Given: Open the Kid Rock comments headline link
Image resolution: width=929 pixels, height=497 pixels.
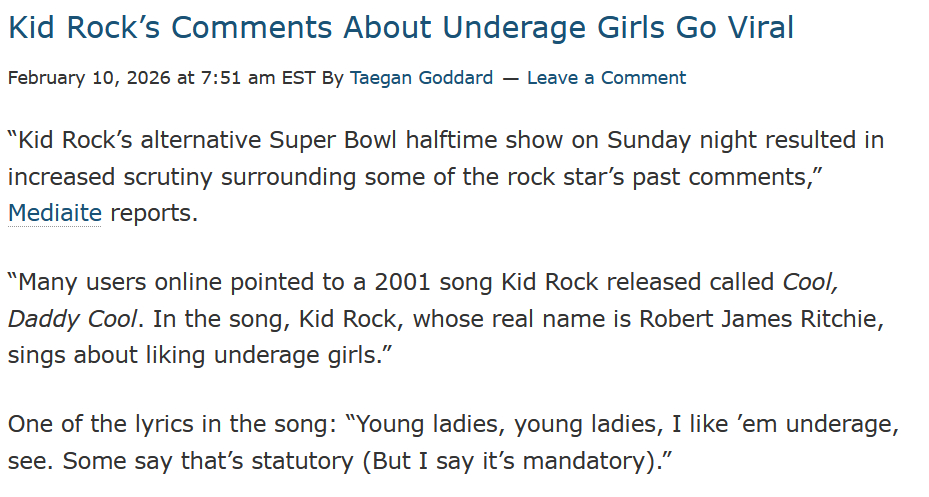Looking at the screenshot, I should (401, 28).
